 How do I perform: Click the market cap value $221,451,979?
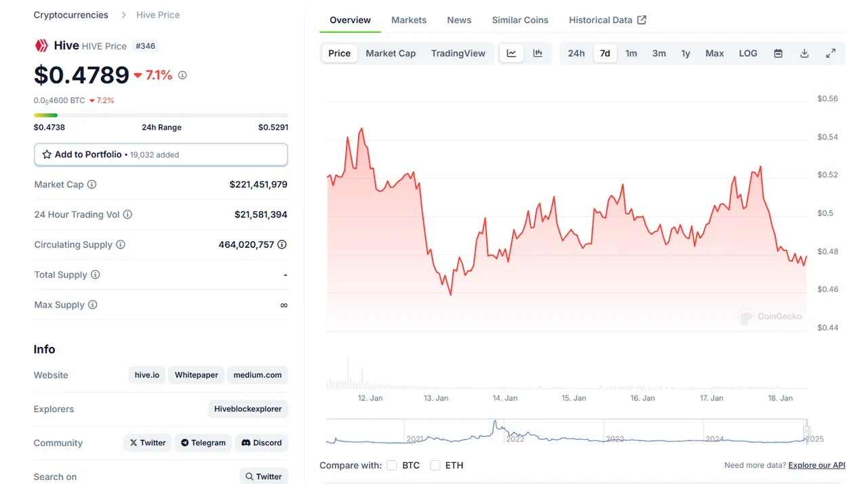point(258,185)
